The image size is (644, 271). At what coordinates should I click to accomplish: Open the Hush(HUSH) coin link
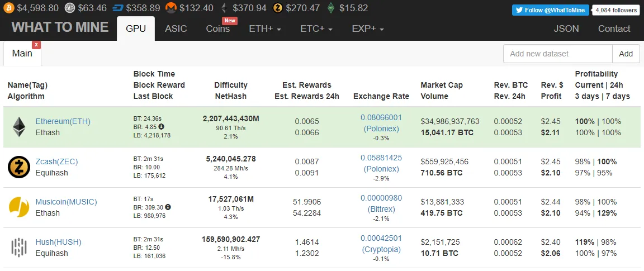[x=58, y=243]
